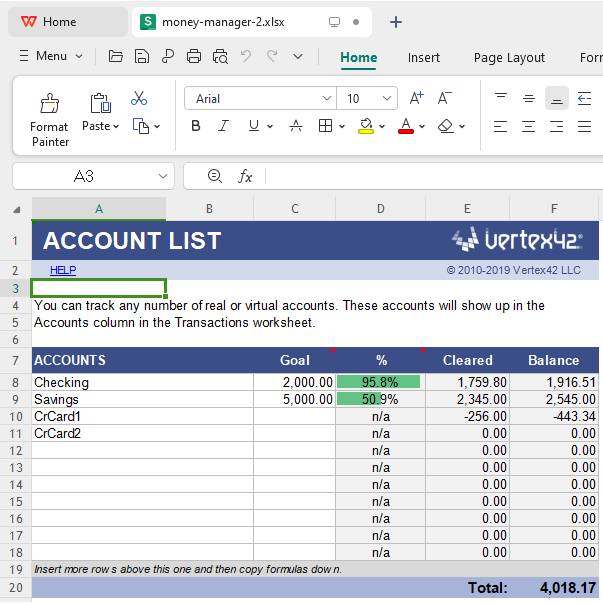Click the Insert Function fx icon
Image resolution: width=603 pixels, height=603 pixels.
click(x=245, y=176)
